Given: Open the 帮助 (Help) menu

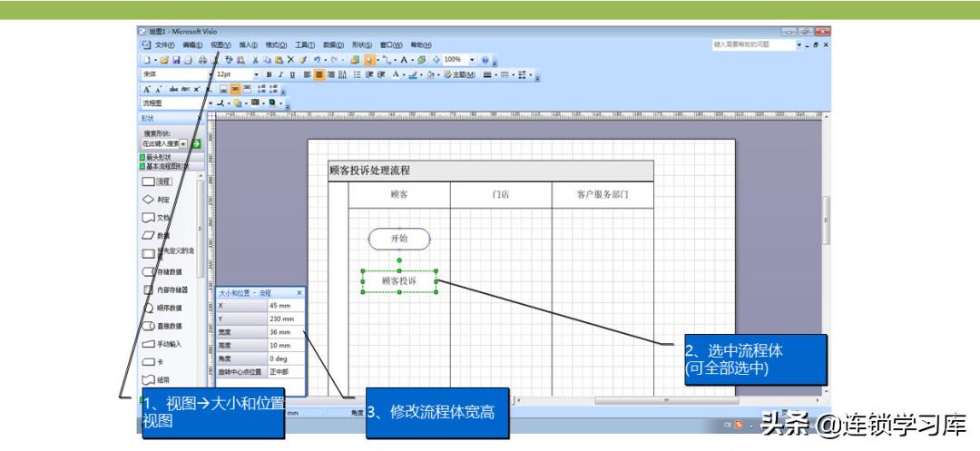Looking at the screenshot, I should pyautogui.click(x=421, y=45).
